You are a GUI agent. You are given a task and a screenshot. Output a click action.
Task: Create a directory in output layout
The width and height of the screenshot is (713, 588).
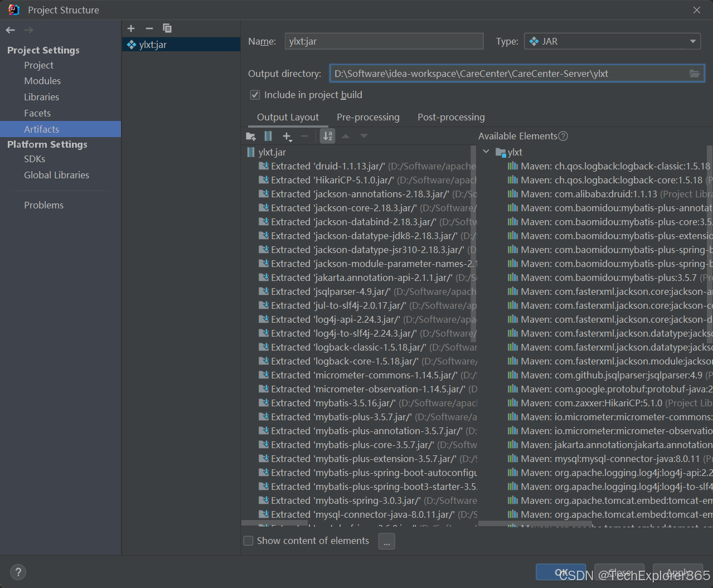251,136
